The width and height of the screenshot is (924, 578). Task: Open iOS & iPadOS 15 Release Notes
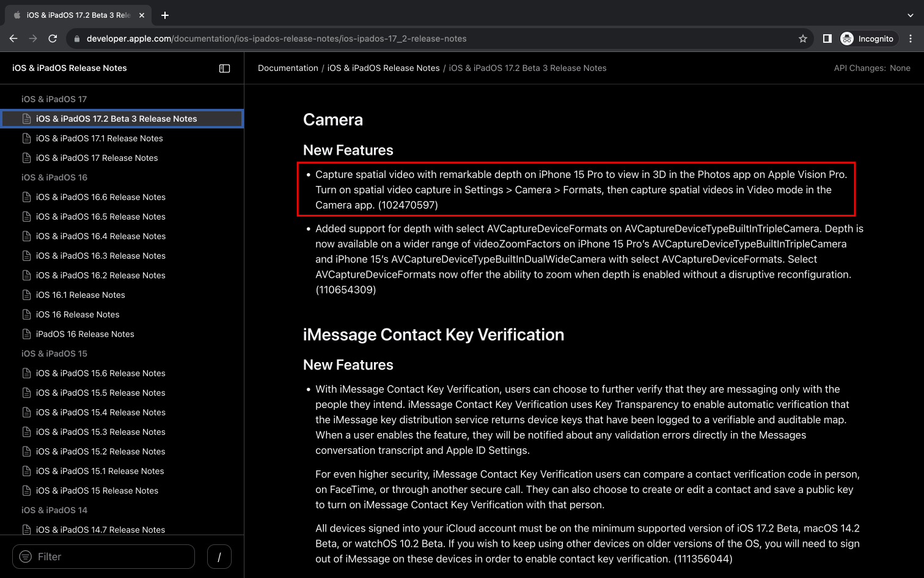pyautogui.click(x=97, y=491)
